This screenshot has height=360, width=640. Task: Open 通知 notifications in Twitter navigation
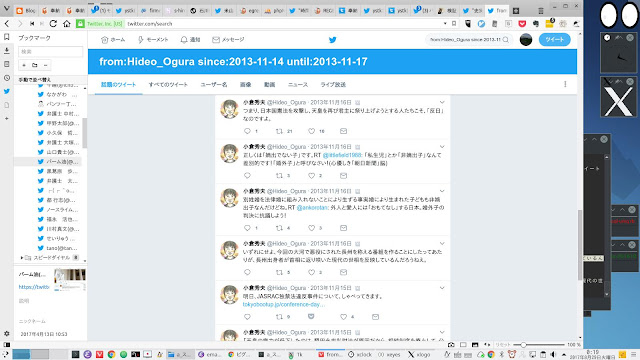[x=190, y=40]
